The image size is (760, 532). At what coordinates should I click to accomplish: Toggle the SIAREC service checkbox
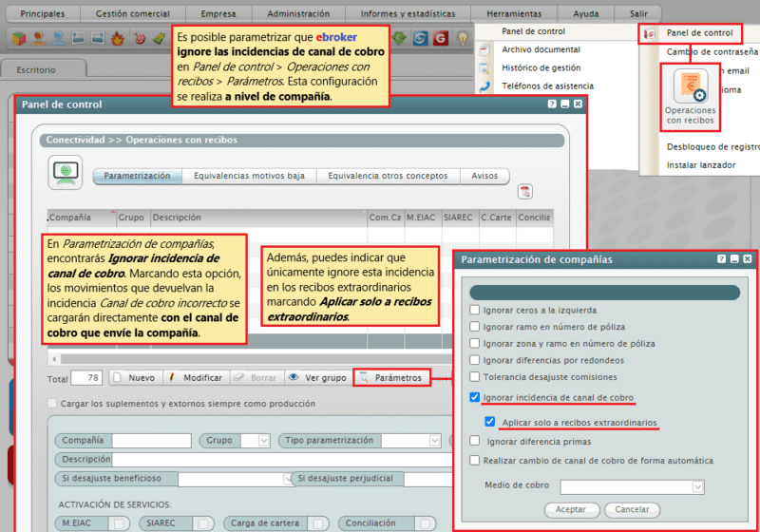203,523
